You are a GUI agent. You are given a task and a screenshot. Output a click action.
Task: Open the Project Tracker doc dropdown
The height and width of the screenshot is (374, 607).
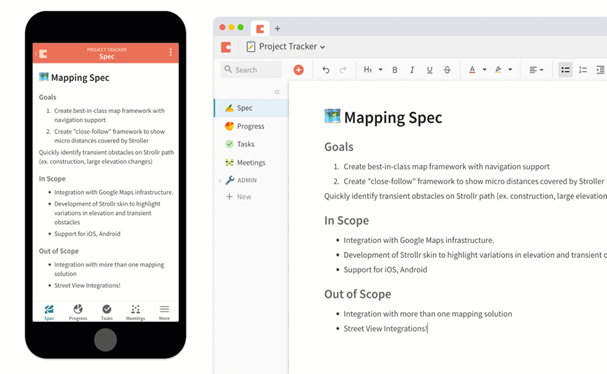(286, 46)
